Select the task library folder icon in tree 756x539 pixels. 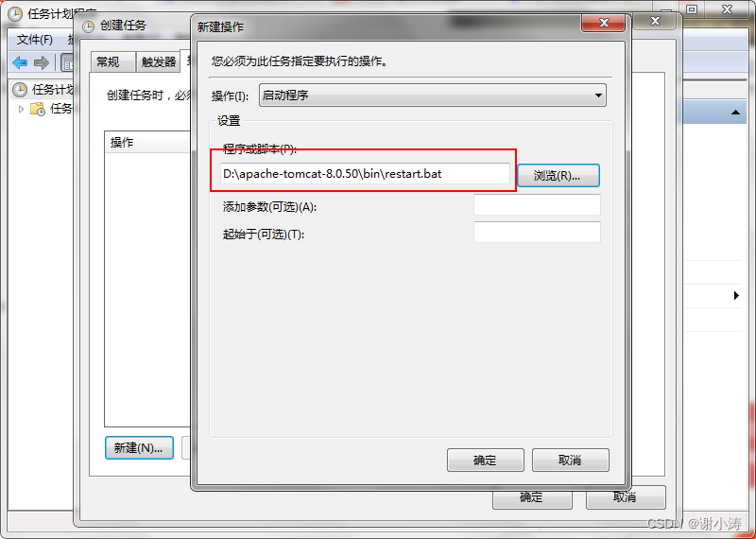(x=37, y=109)
